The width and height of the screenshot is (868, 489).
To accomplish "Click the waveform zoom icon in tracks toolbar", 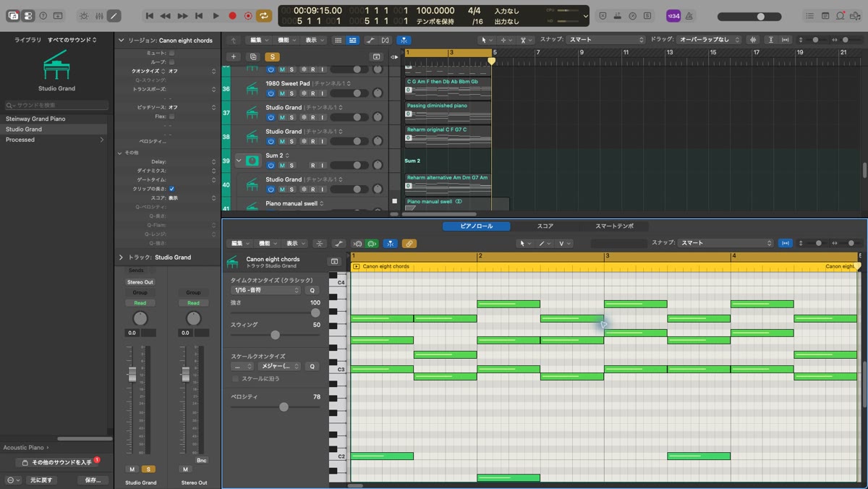I will tap(753, 40).
